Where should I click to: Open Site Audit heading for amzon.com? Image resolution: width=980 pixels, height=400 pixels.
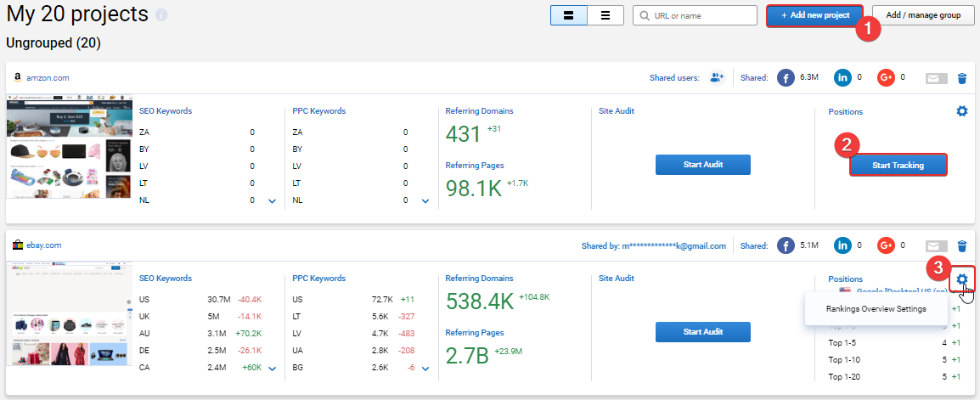coord(617,111)
